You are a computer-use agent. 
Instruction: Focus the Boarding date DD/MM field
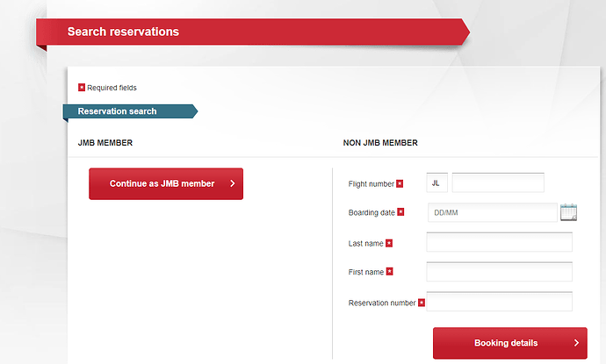492,212
